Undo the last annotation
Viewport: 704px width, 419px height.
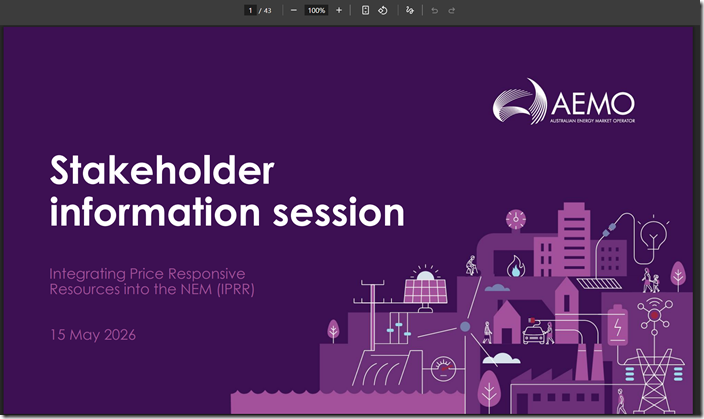tap(434, 10)
